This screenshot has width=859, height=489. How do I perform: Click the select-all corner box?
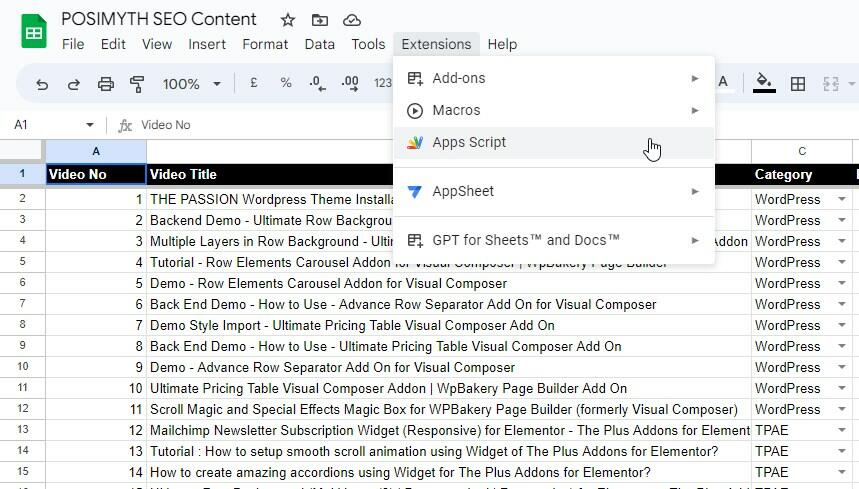tap(22, 151)
